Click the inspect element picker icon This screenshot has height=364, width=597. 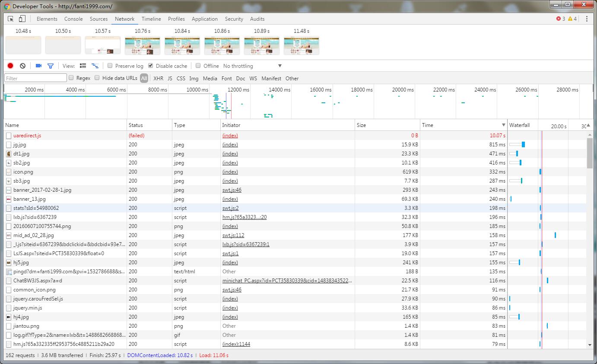tap(11, 19)
